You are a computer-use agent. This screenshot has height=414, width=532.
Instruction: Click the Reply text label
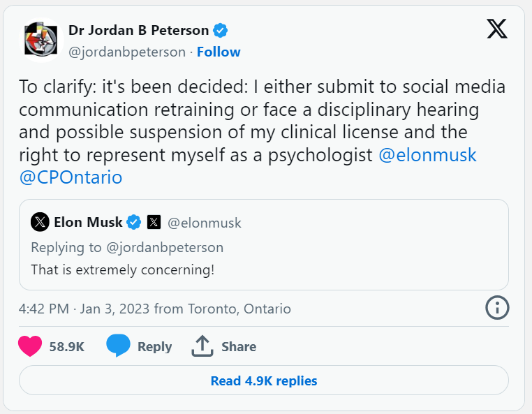155,347
